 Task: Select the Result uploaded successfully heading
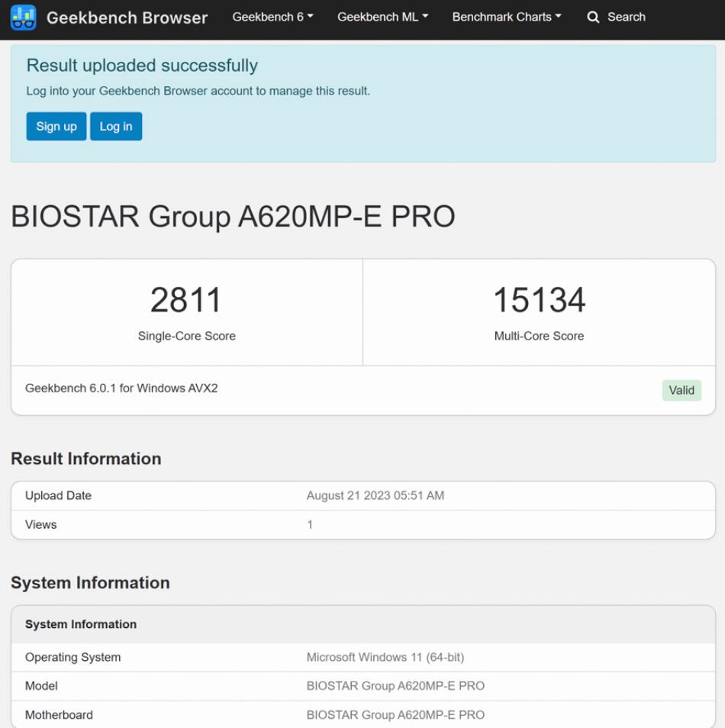tap(142, 66)
